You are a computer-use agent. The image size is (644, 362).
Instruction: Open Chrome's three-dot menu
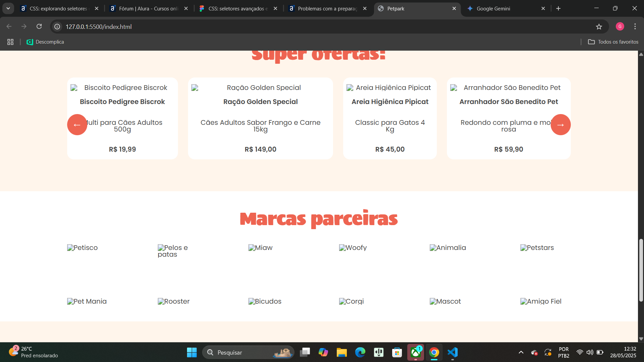(635, 27)
